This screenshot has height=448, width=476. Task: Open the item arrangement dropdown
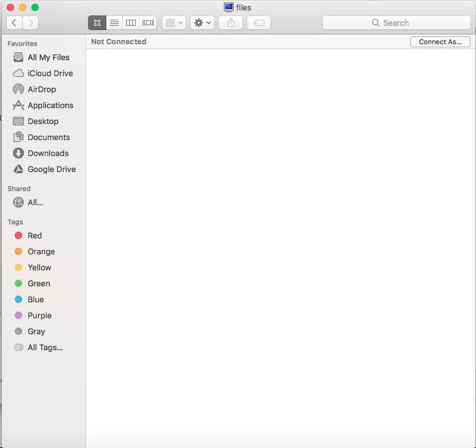(174, 23)
